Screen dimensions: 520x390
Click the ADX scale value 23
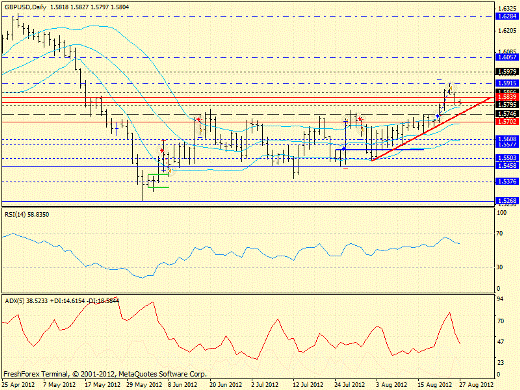coord(500,362)
